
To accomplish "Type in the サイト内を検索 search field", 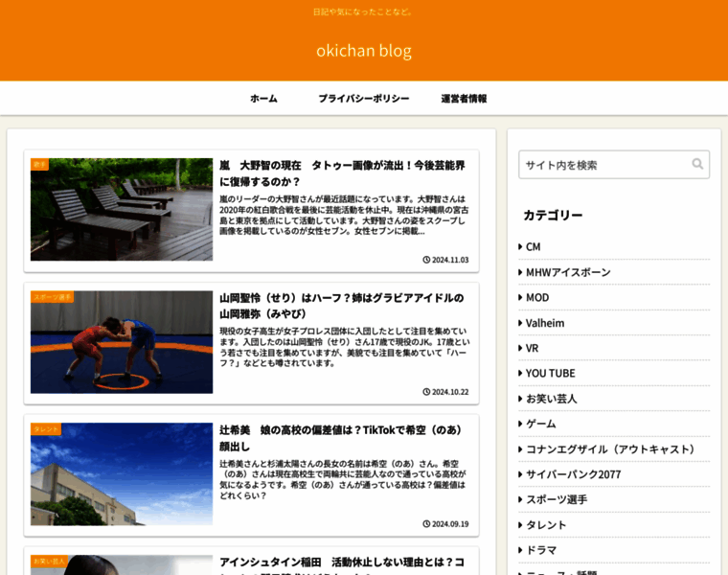I will point(603,165).
